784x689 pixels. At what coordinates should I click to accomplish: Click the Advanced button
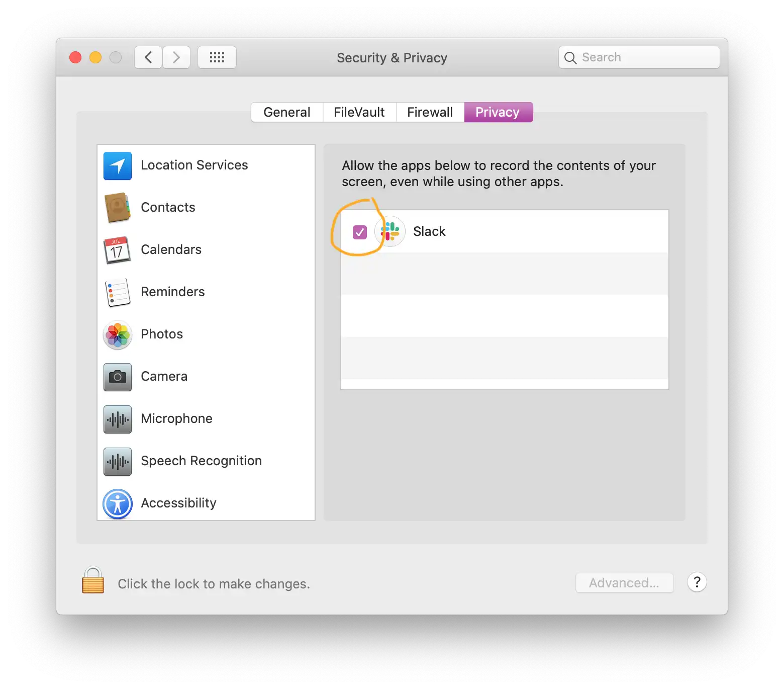(624, 583)
